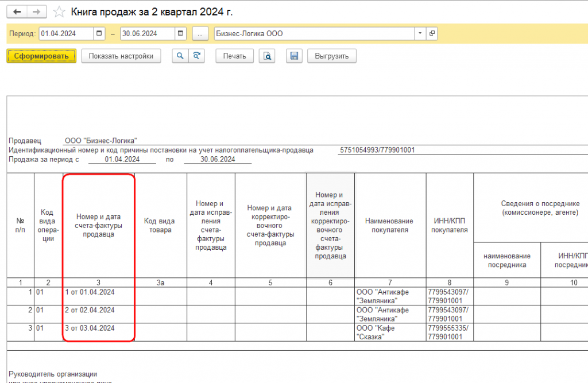Viewport: 588px width, 383px height.
Task: Click seller INN/KPP value 5751054993/779901001
Action: (x=377, y=150)
